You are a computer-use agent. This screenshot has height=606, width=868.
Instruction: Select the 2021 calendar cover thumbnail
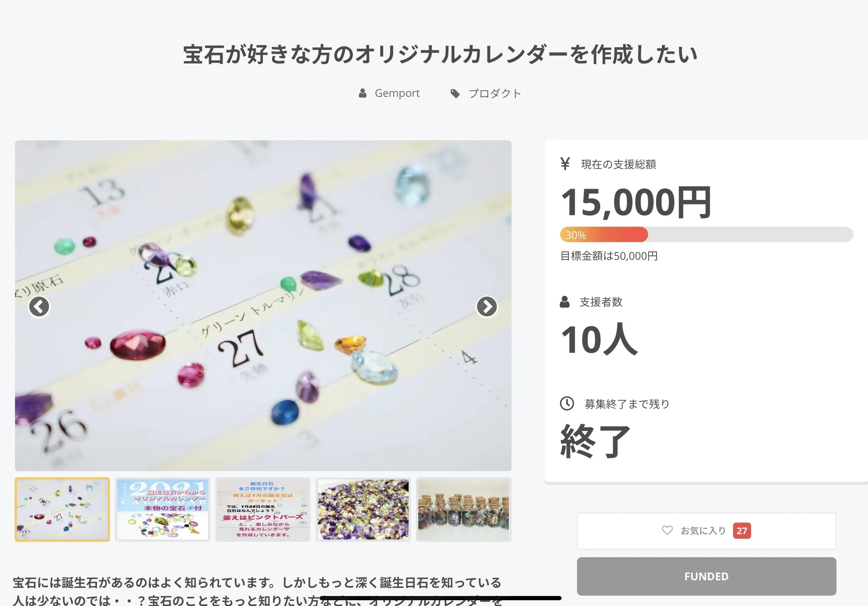[x=163, y=510]
